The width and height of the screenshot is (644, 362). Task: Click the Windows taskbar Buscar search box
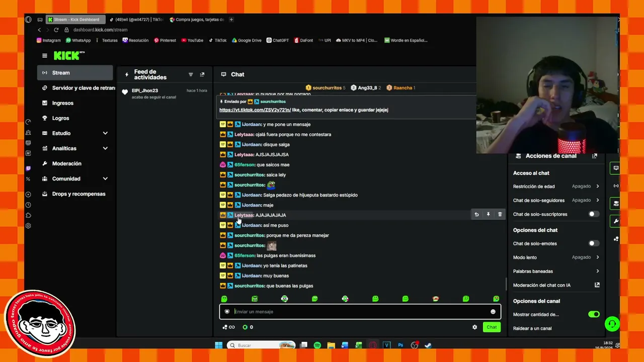tap(261, 345)
